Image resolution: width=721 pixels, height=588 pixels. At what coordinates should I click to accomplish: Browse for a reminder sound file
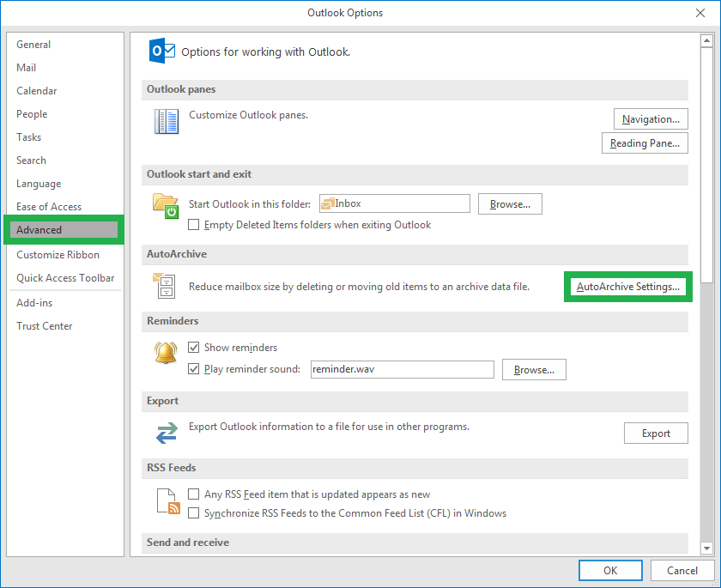tap(534, 370)
